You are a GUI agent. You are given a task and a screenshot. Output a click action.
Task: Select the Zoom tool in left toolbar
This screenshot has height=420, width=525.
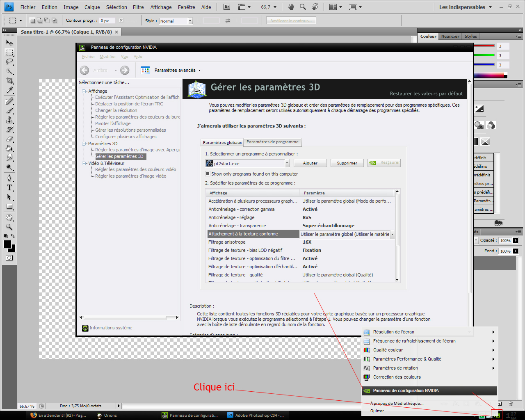click(9, 227)
